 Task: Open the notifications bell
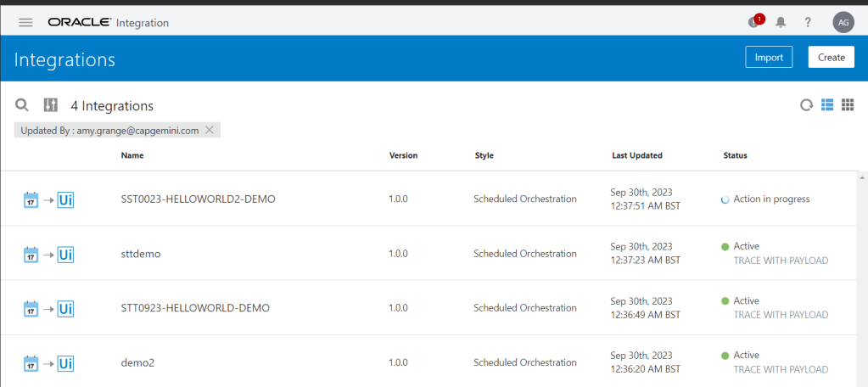tap(781, 22)
